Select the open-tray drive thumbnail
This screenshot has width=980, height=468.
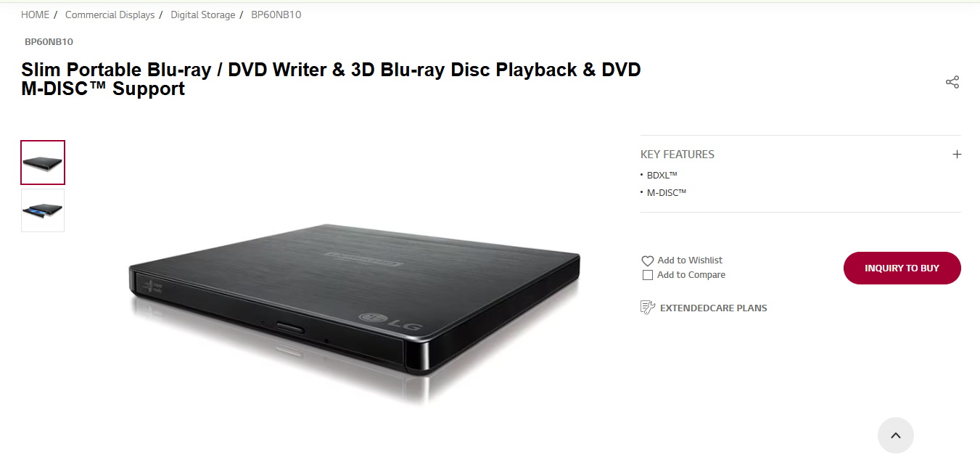pyautogui.click(x=43, y=210)
